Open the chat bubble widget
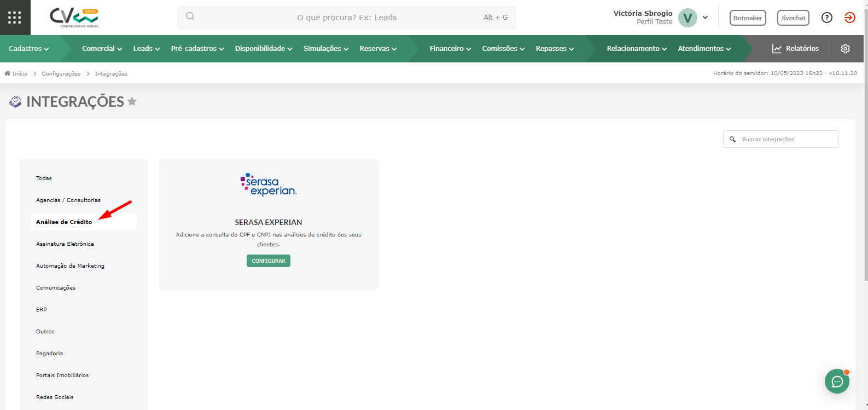 pyautogui.click(x=837, y=381)
